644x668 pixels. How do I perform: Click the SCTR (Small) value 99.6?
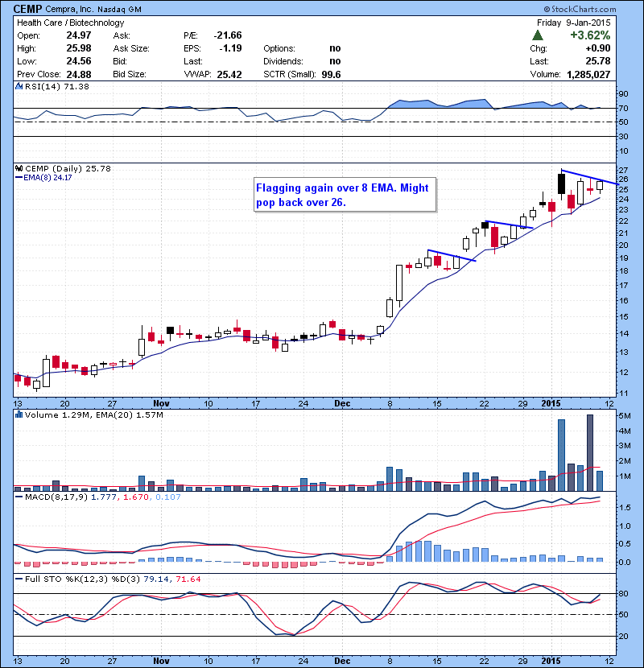[331, 75]
